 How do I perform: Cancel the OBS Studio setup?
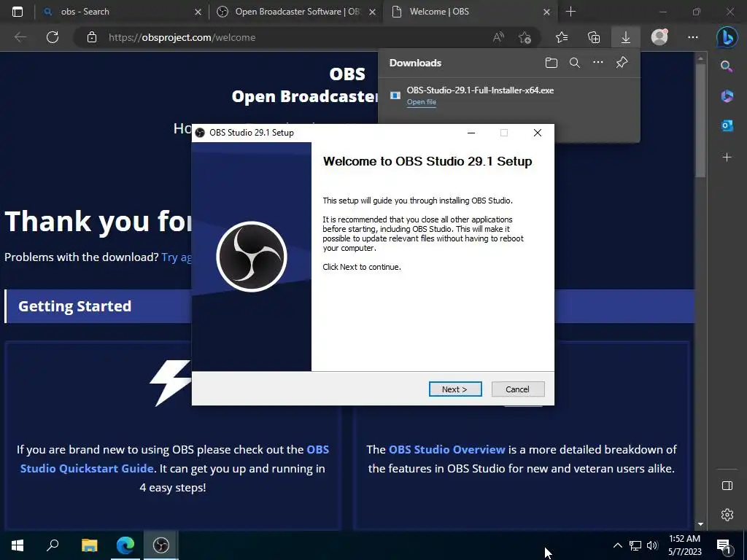point(517,389)
